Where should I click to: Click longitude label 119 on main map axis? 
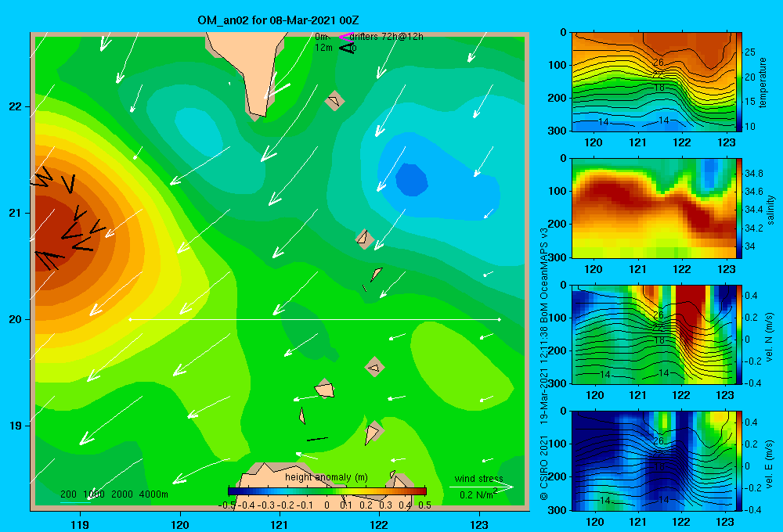pos(80,524)
